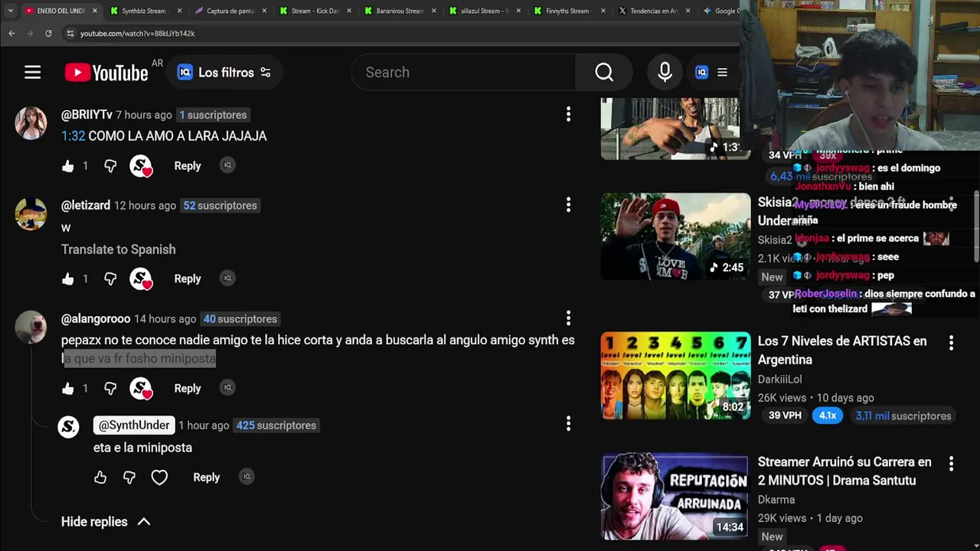
Task: Click @BRIIYTv profile avatar
Action: tap(31, 123)
